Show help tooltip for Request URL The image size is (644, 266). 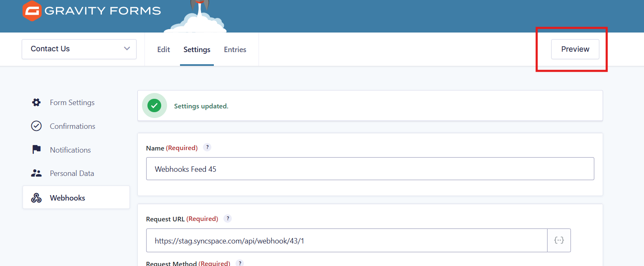(228, 218)
